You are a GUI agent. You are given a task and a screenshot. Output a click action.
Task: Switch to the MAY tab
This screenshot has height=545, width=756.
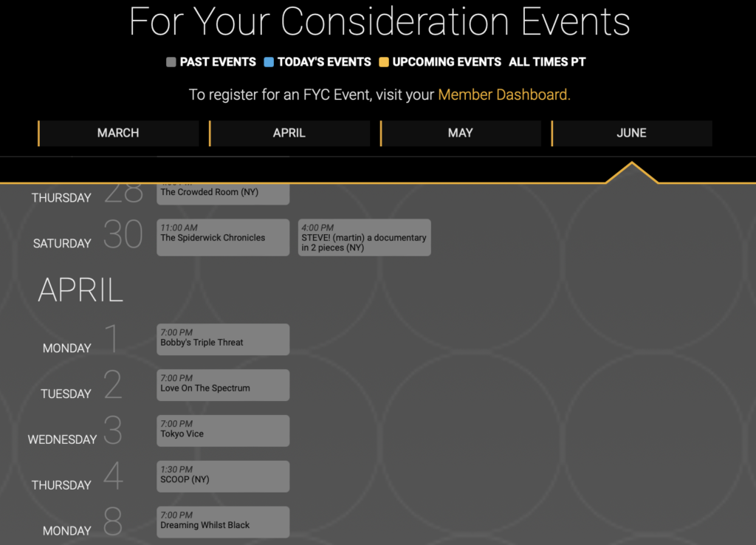point(461,133)
